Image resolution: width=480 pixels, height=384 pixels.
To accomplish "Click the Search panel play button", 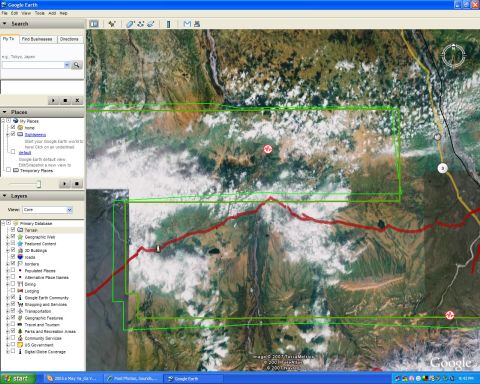I will 53,100.
